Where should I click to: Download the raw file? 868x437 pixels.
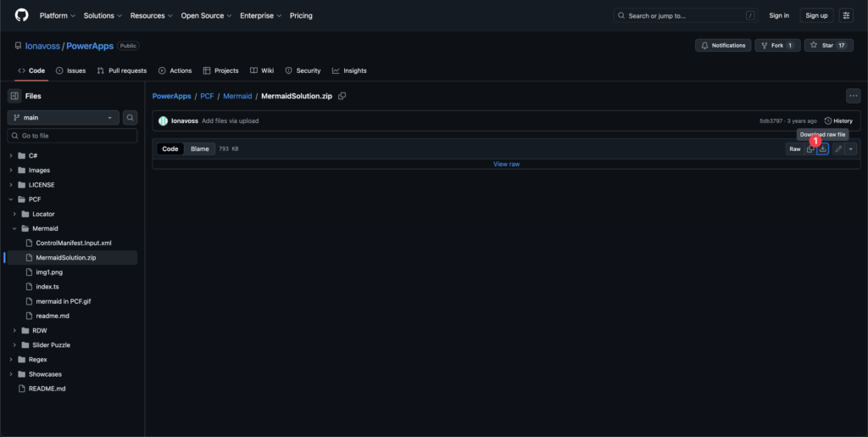coord(822,149)
